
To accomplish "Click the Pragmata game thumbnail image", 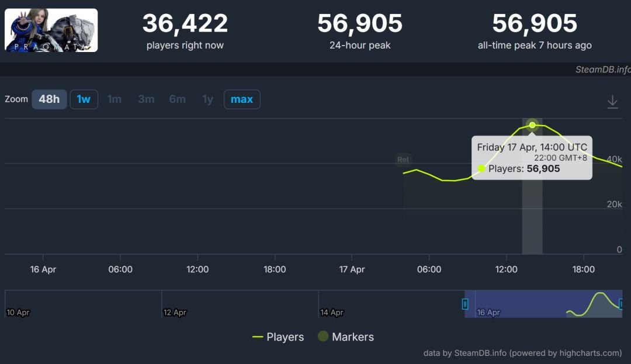I will (x=51, y=30).
